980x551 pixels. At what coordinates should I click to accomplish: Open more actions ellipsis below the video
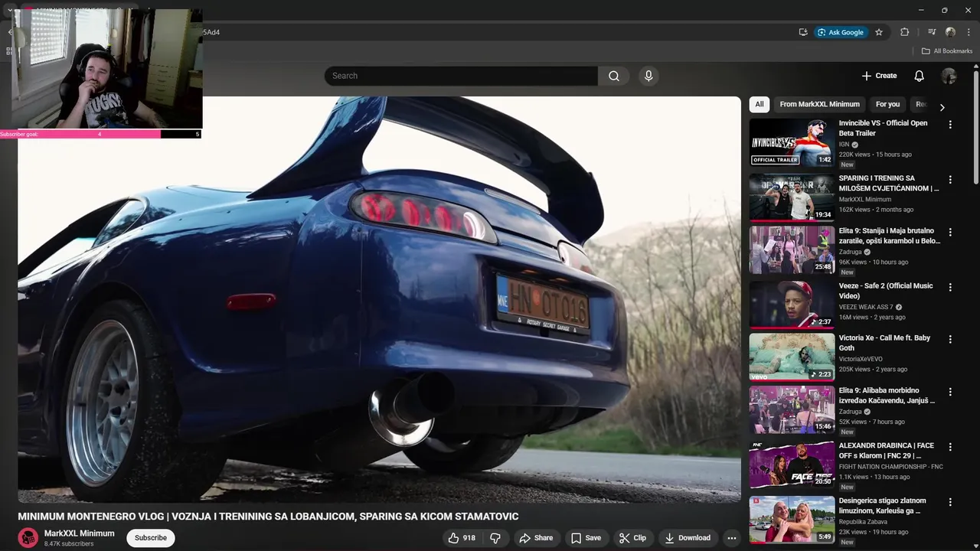coord(731,538)
